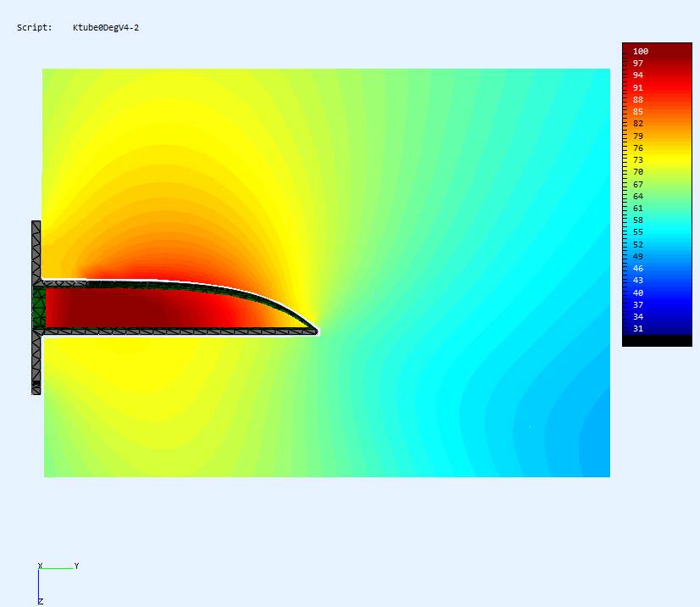
Task: Click the 76 legend value
Action: click(638, 148)
